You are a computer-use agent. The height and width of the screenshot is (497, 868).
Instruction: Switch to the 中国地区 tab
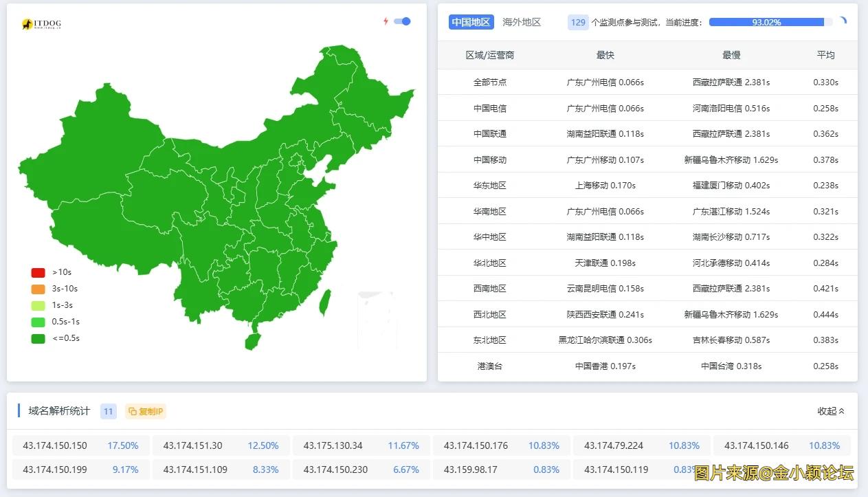471,22
